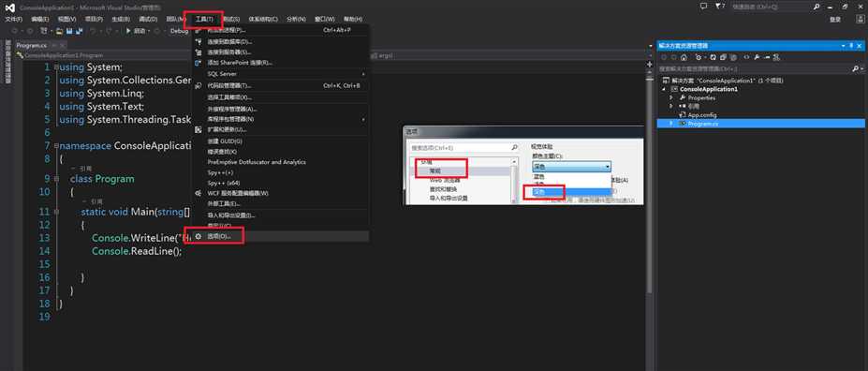Click Solution Explorer class diagram icon
868x371 pixels.
coord(776,57)
